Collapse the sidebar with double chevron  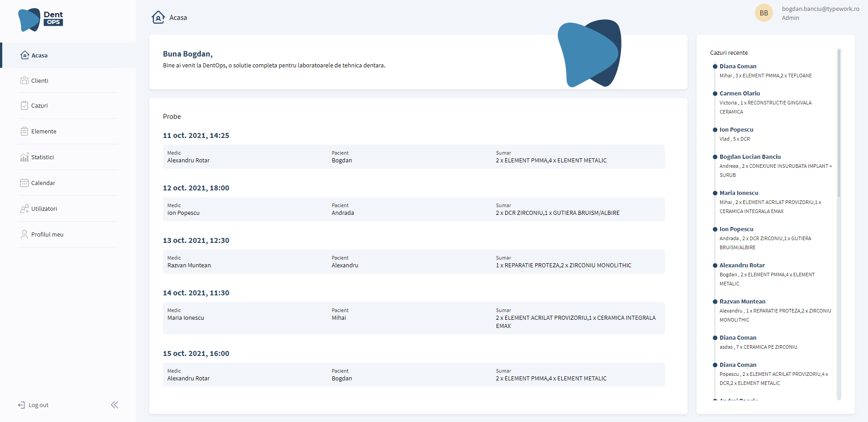click(x=114, y=405)
